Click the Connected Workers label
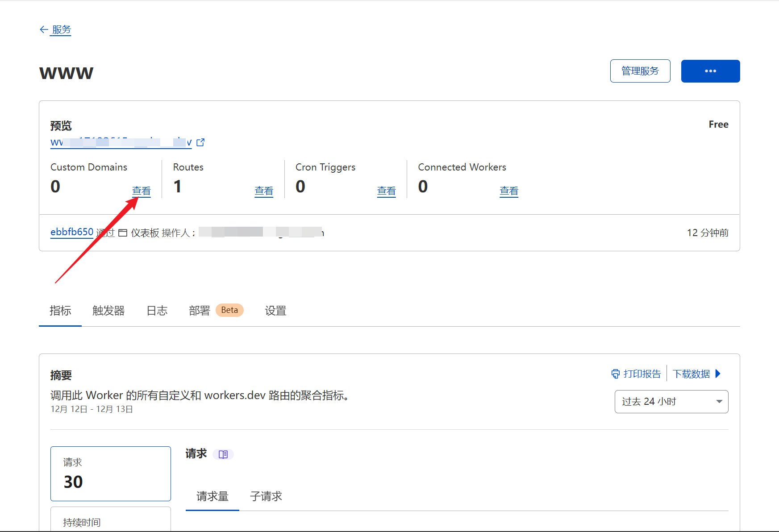This screenshot has width=779, height=532. point(462,167)
